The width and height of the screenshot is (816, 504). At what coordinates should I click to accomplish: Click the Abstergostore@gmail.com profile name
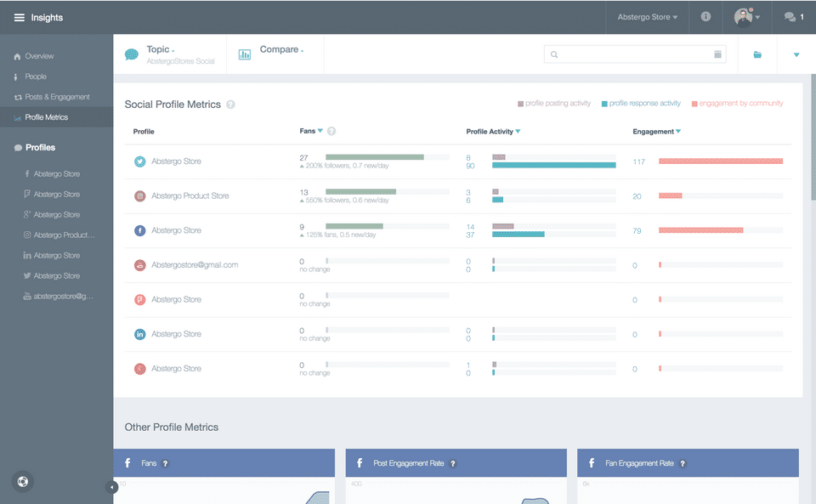point(195,265)
